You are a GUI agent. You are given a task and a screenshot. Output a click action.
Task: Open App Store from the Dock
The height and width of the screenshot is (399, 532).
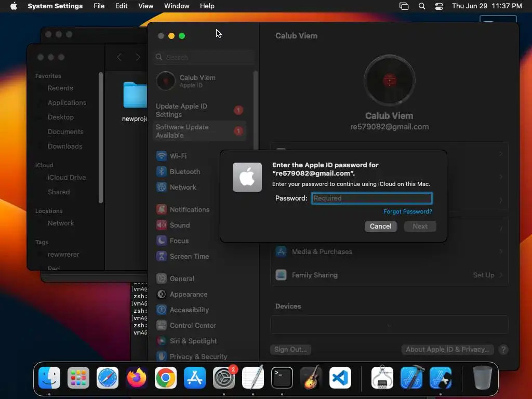pyautogui.click(x=195, y=378)
